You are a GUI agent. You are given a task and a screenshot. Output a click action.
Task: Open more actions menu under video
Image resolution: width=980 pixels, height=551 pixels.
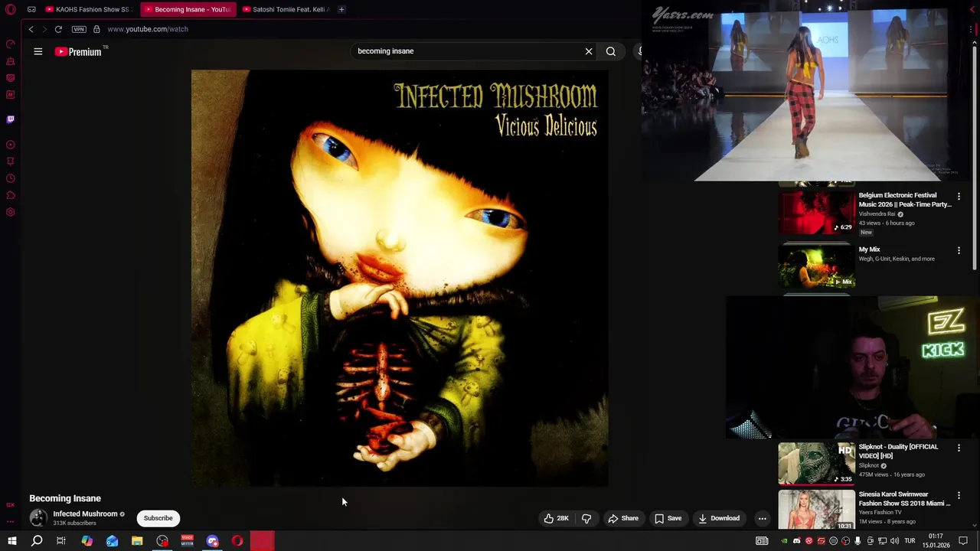coord(762,518)
